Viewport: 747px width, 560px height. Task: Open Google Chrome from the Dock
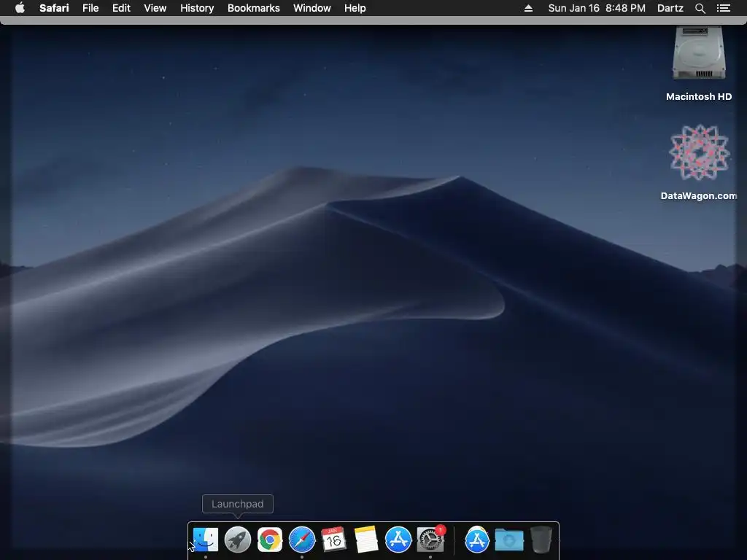(x=270, y=540)
